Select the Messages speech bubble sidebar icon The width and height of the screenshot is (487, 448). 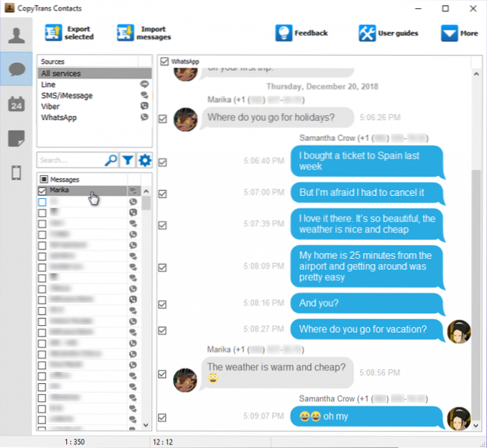coord(16,69)
